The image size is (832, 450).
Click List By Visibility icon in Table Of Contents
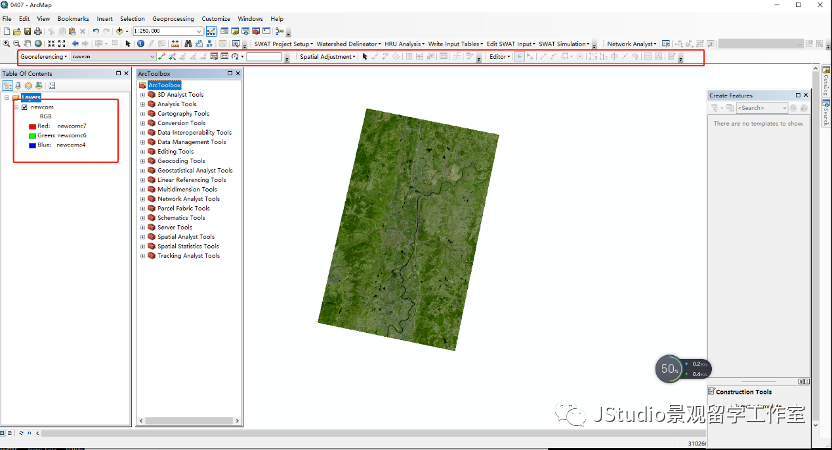click(28, 85)
